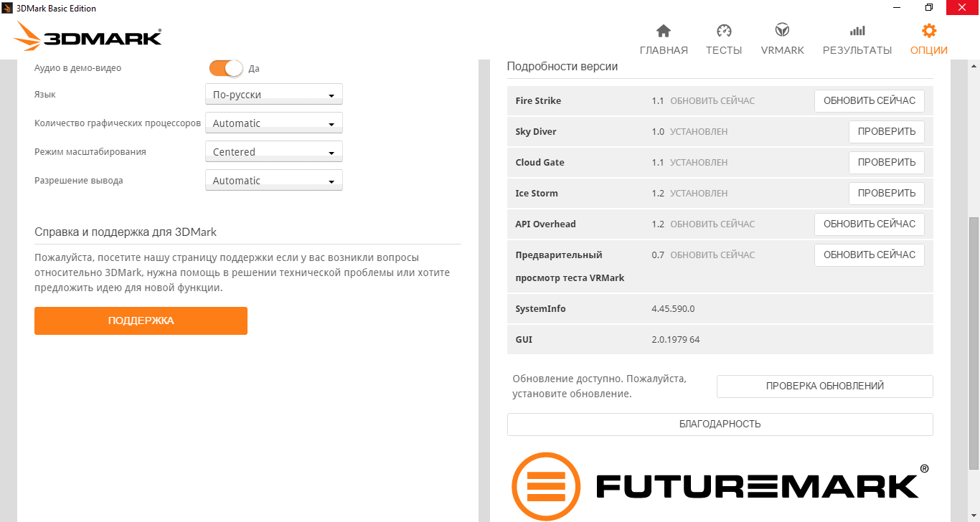980x522 pixels.
Task: Update API Overhead with Обновить сейчас
Action: [870, 224]
